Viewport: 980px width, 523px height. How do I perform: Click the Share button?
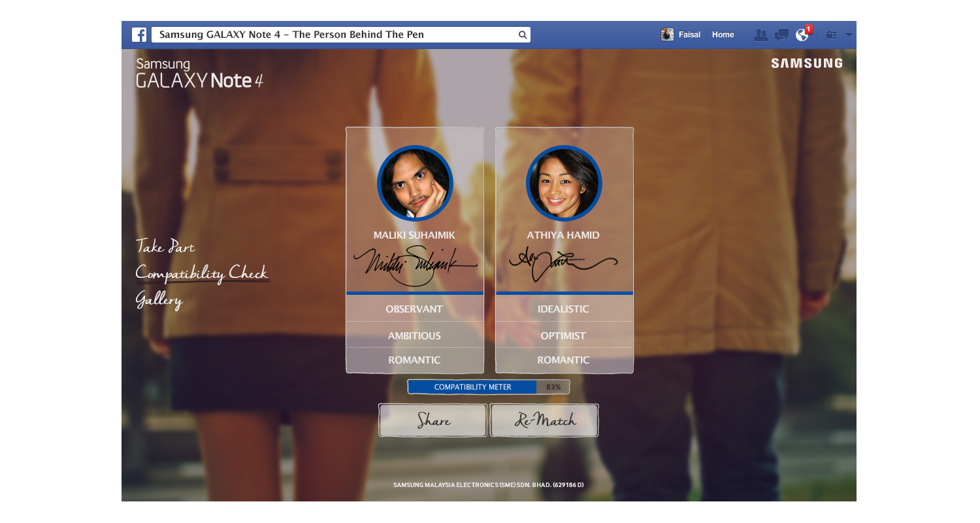[x=433, y=420]
